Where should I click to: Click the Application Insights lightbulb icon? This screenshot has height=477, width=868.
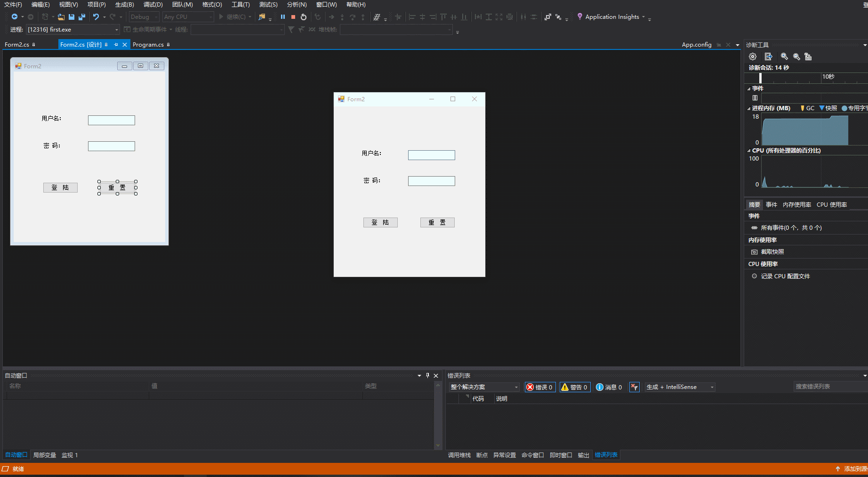580,16
